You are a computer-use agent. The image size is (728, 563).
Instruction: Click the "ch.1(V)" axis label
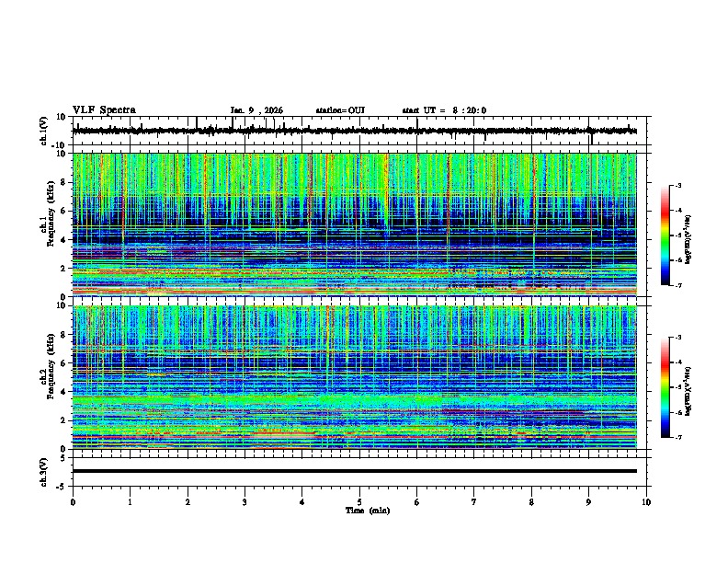(x=44, y=131)
